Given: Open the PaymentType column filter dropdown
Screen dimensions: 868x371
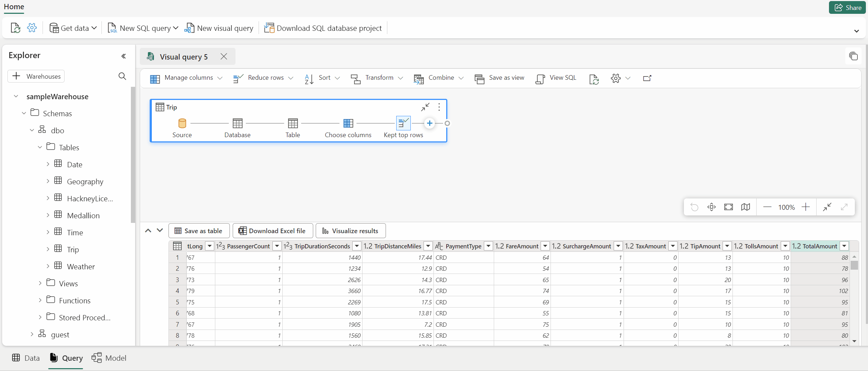Looking at the screenshot, I should (x=488, y=246).
